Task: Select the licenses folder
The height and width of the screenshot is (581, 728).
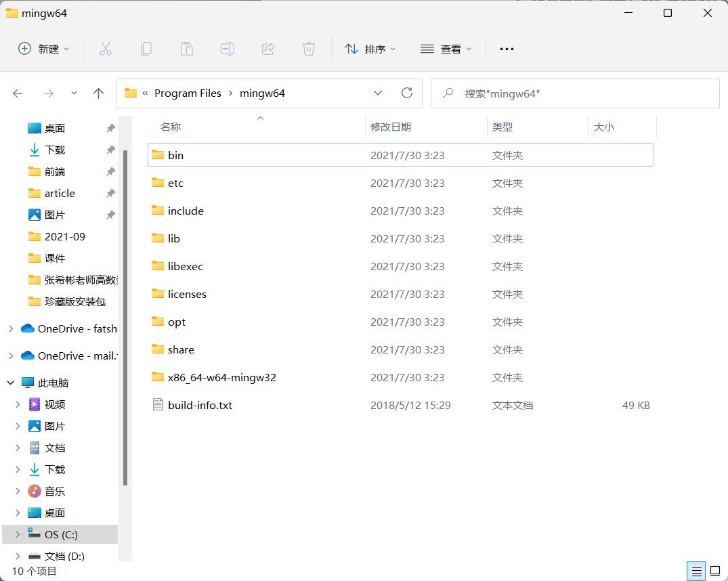Action: point(400,294)
